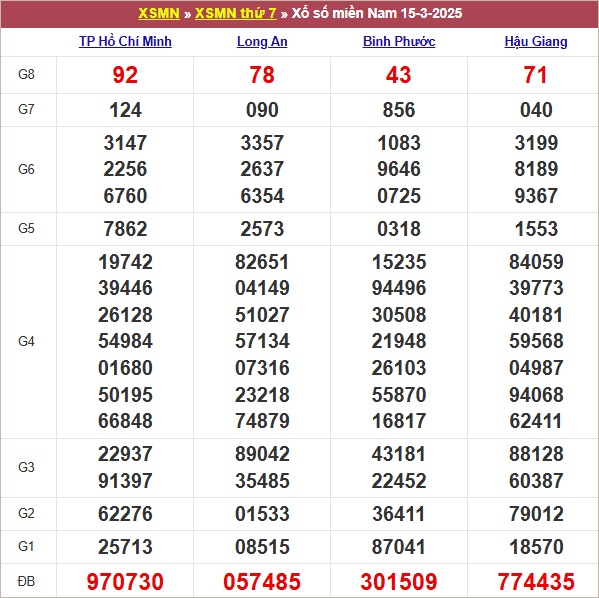Click the ĐB row label
Screen dimensions: 599x598
tap(26, 582)
